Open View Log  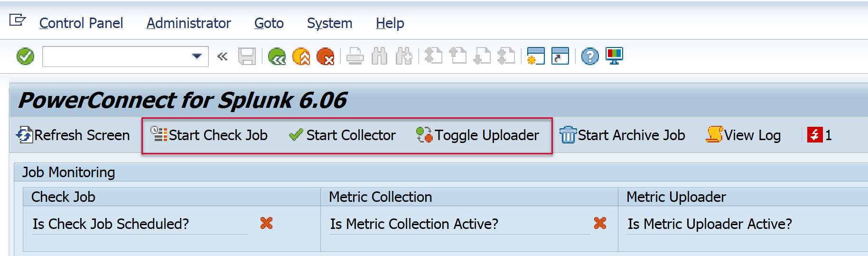tap(744, 135)
